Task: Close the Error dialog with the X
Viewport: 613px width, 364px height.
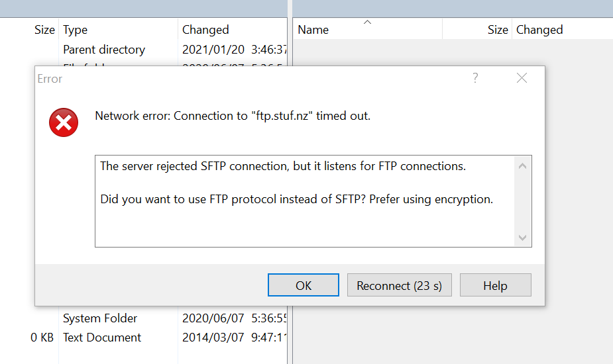Action: [522, 78]
